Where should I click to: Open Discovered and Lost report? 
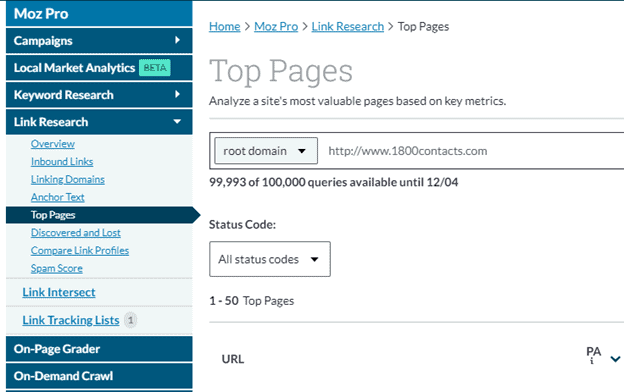[76, 233]
